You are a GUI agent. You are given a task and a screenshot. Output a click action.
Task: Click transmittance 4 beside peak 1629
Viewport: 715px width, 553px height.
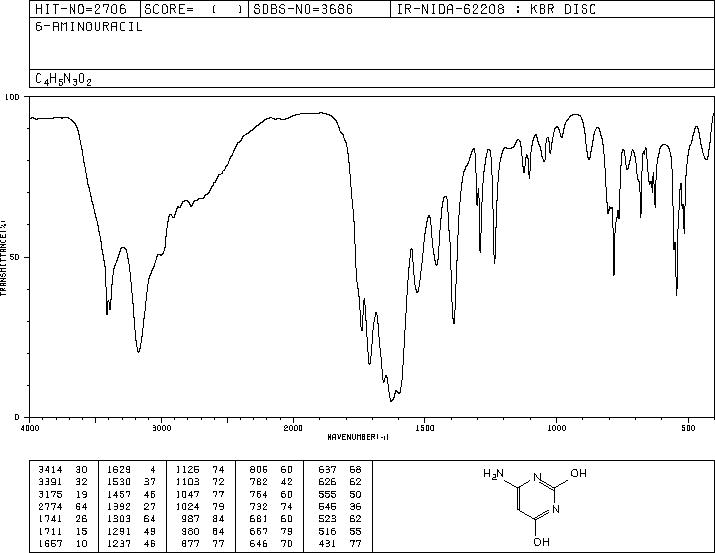pyautogui.click(x=153, y=470)
